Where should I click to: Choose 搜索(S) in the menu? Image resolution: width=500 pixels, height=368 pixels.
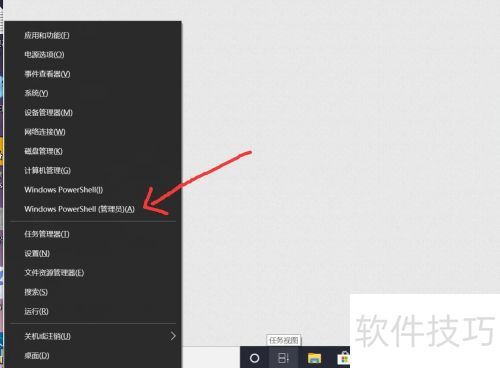pyautogui.click(x=36, y=292)
